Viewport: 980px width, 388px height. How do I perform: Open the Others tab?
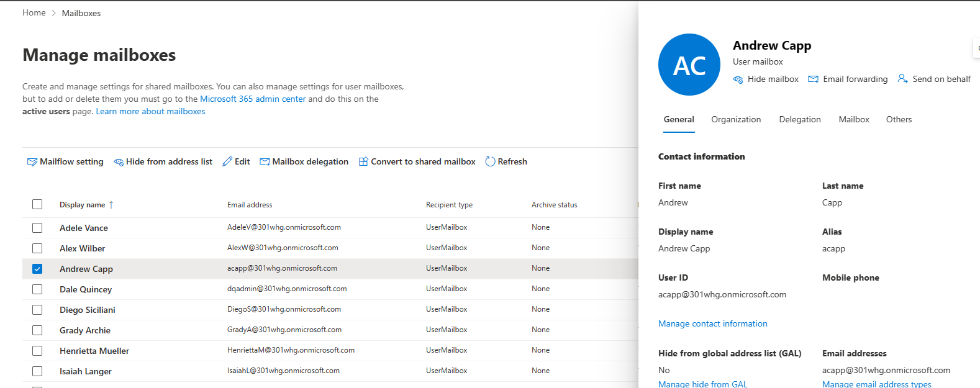pyautogui.click(x=899, y=119)
